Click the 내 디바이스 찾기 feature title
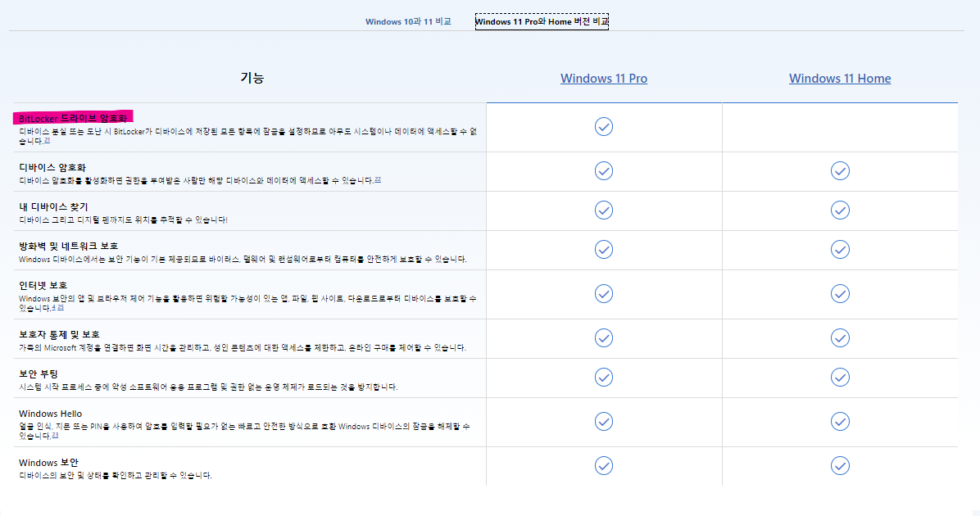The image size is (980, 516). tap(54, 206)
